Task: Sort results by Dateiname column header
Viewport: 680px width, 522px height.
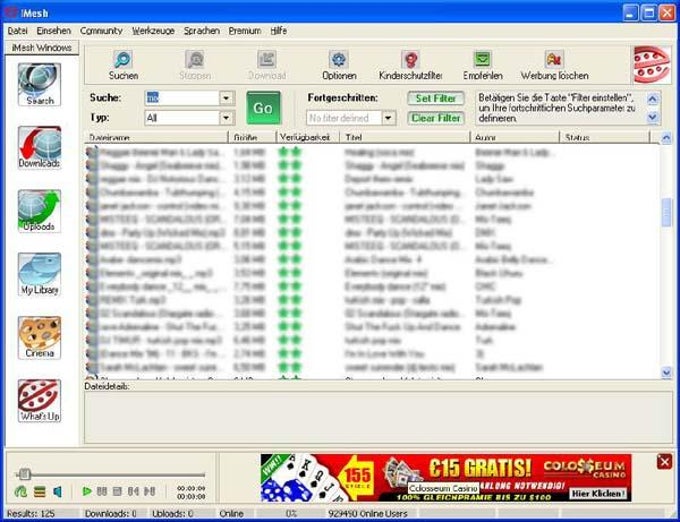Action: [x=156, y=137]
